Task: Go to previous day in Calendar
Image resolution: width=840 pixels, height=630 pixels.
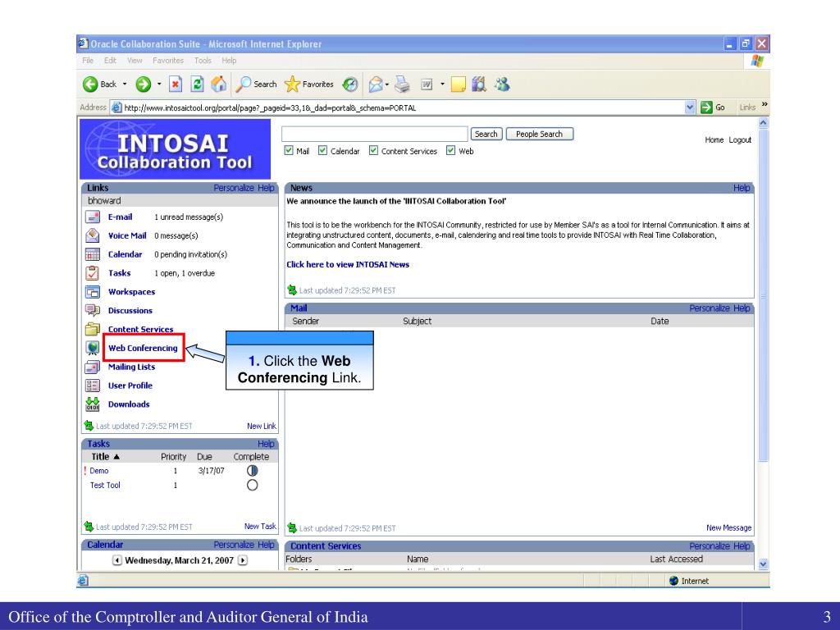Action: pyautogui.click(x=116, y=560)
